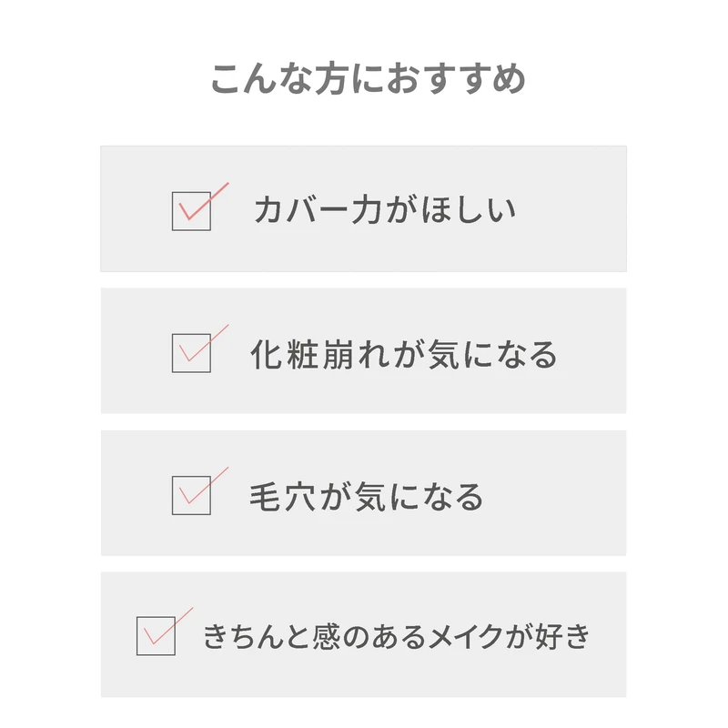Click the こんな方におすすめ heading
The width and height of the screenshot is (728, 728).
click(x=368, y=79)
